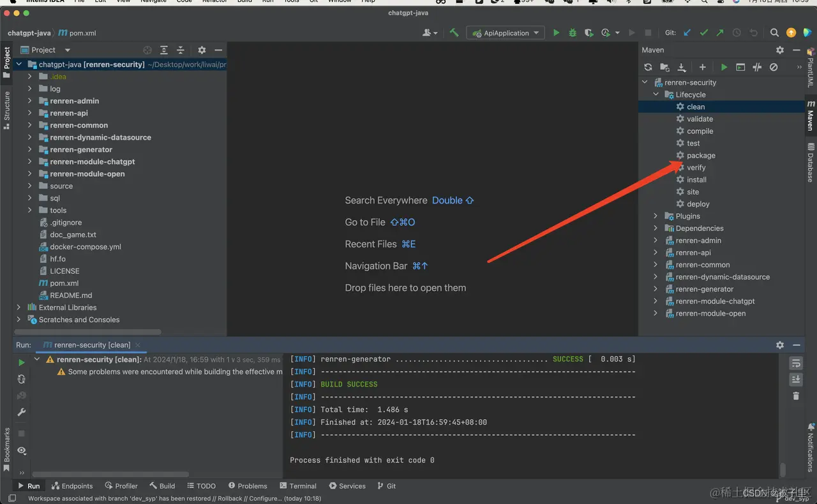Expand renren-api module in Maven panel
The height and width of the screenshot is (504, 817).
(x=656, y=253)
